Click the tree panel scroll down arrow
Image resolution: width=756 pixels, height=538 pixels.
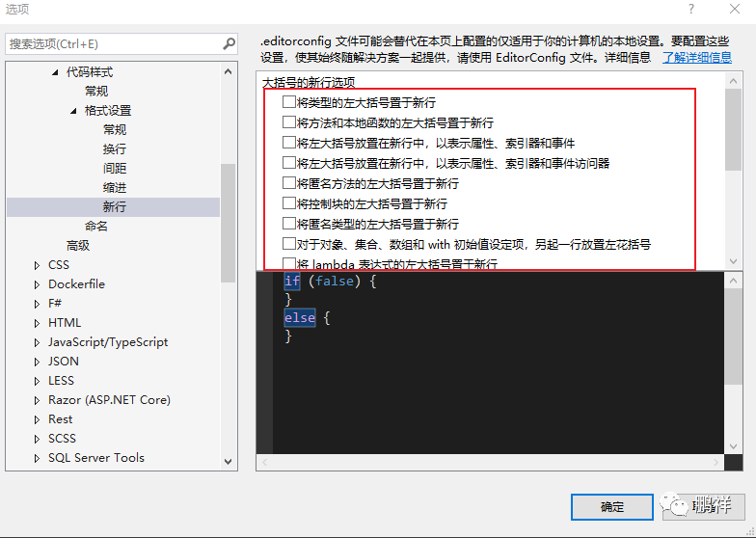[x=229, y=461]
